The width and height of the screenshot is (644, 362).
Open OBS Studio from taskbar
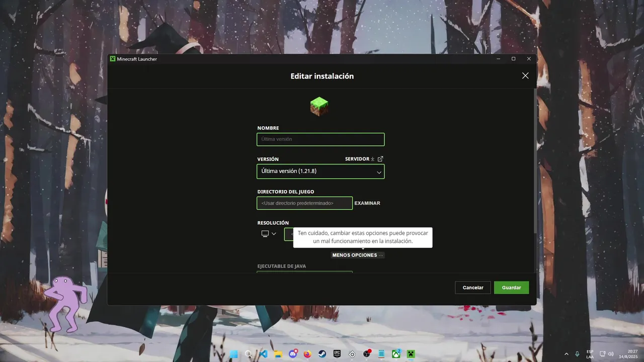pos(367,354)
